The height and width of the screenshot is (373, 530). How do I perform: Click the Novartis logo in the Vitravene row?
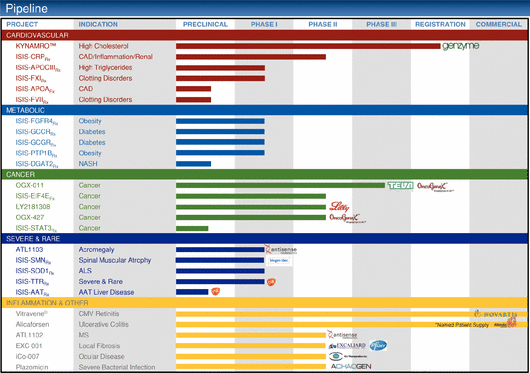[496, 314]
